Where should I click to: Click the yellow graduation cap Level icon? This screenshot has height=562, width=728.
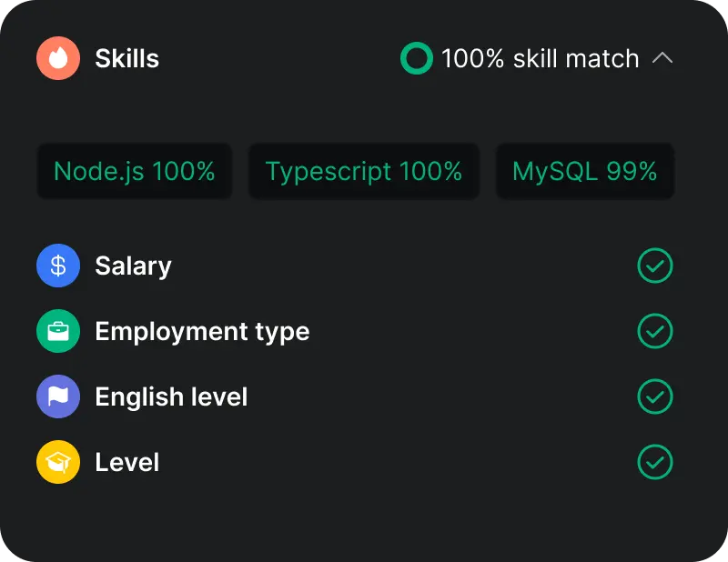click(x=58, y=462)
